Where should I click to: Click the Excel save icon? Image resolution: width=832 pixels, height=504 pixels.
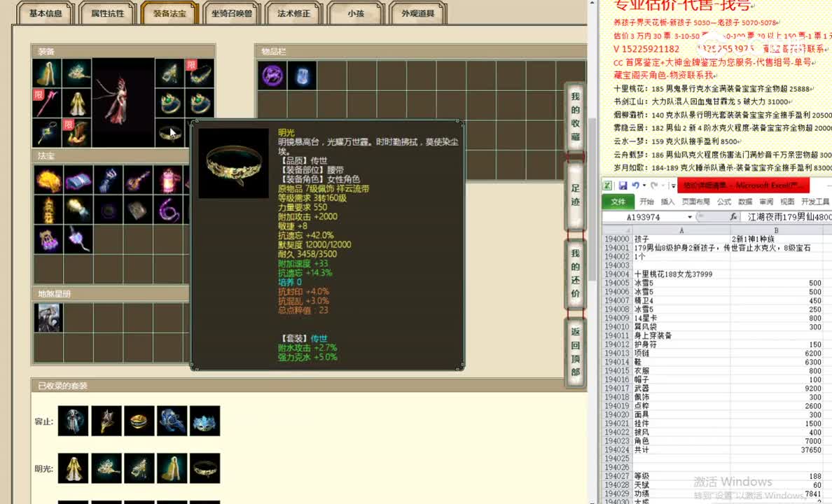623,185
